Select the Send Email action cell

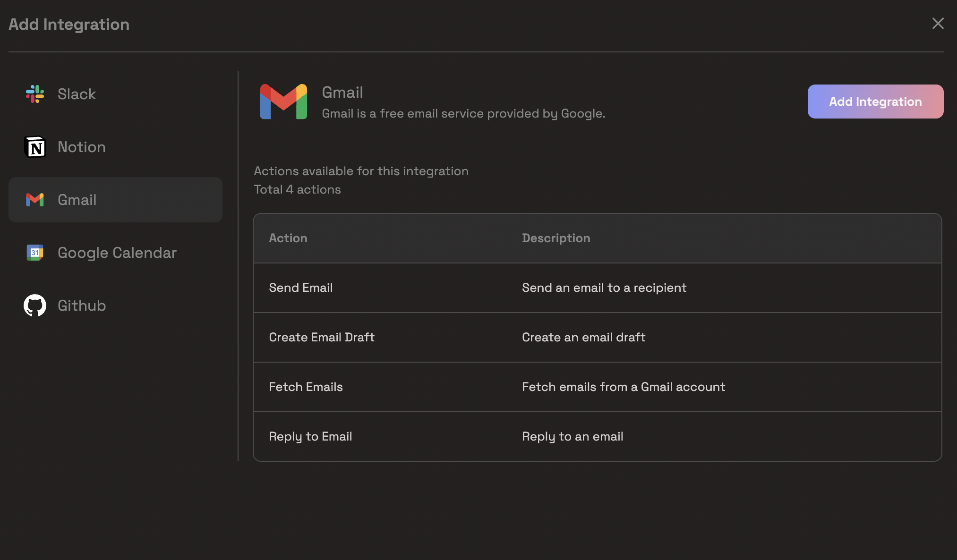click(300, 288)
